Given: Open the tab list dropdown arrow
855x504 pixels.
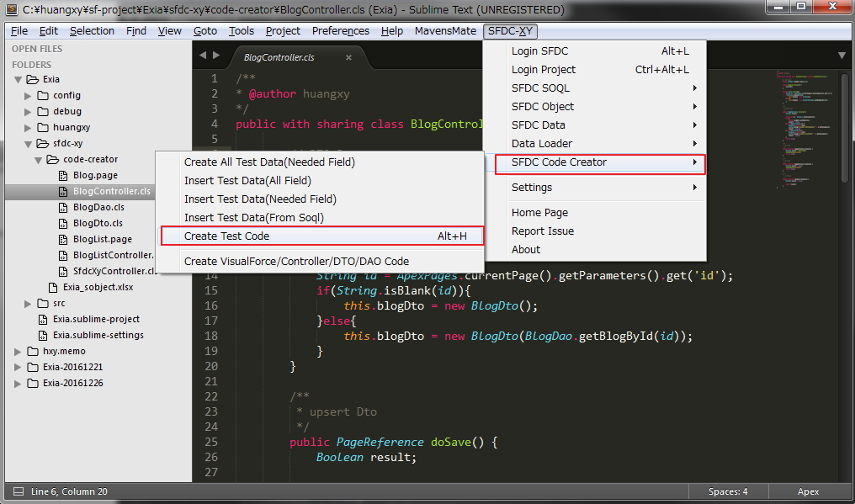Looking at the screenshot, I should tap(842, 55).
